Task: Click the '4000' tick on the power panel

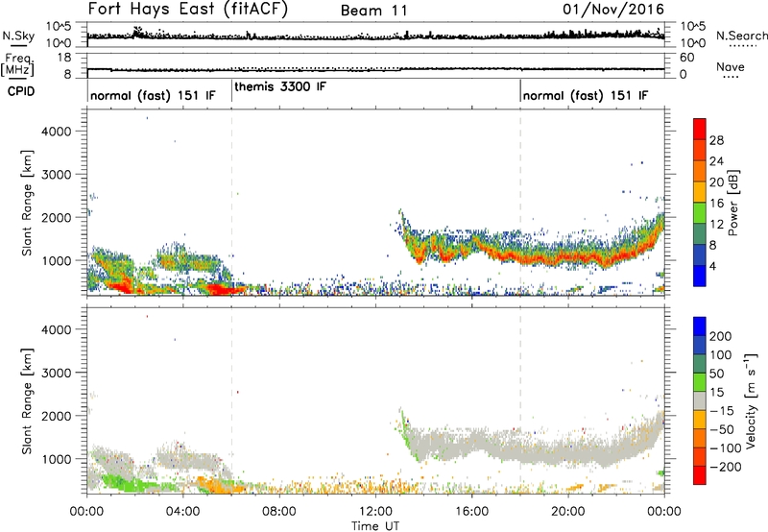Action: 57,132
